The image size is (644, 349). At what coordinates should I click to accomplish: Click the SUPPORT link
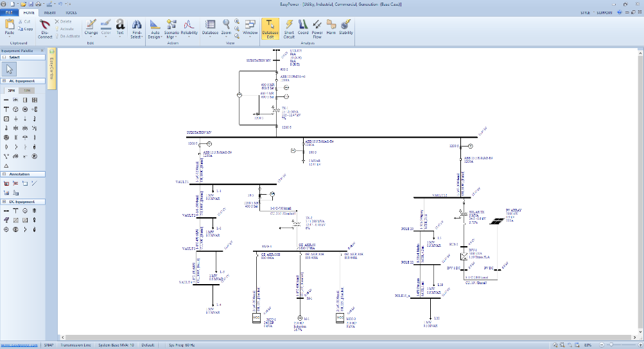pos(605,13)
